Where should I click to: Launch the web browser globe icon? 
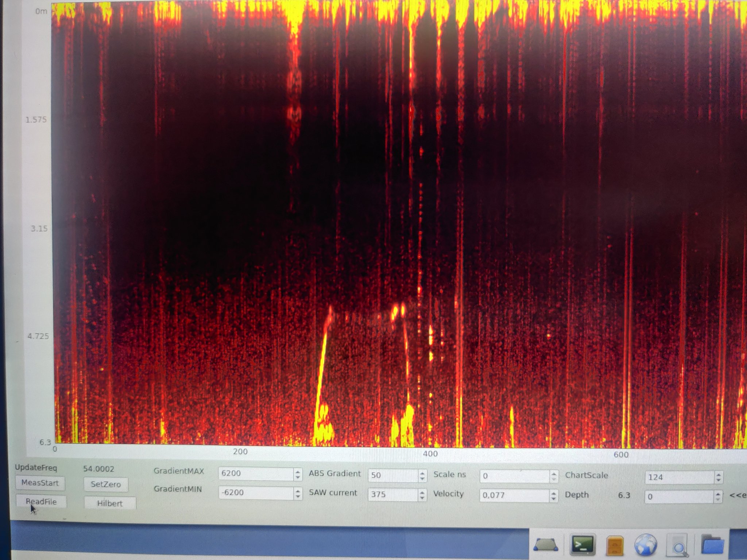pyautogui.click(x=646, y=545)
